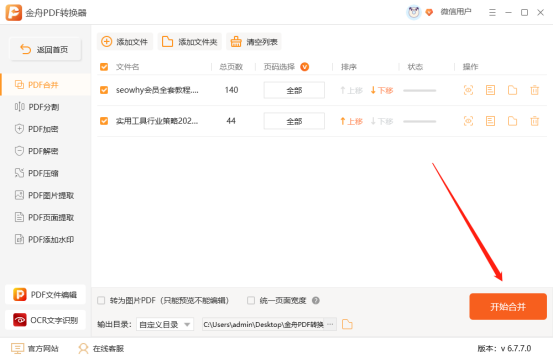Open the 自定义目录 output directory dropdown
The width and height of the screenshot is (553, 360).
point(165,324)
